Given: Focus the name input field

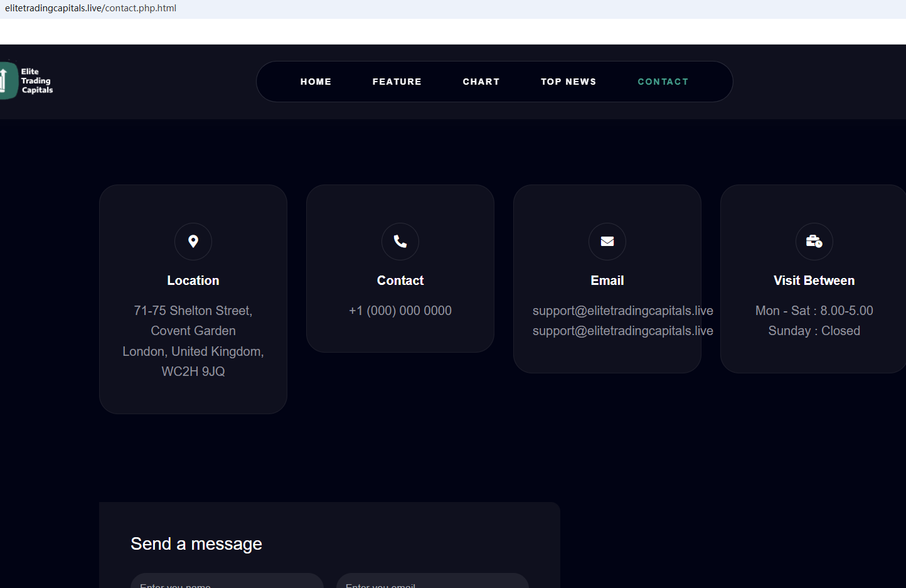Looking at the screenshot, I should click(226, 582).
